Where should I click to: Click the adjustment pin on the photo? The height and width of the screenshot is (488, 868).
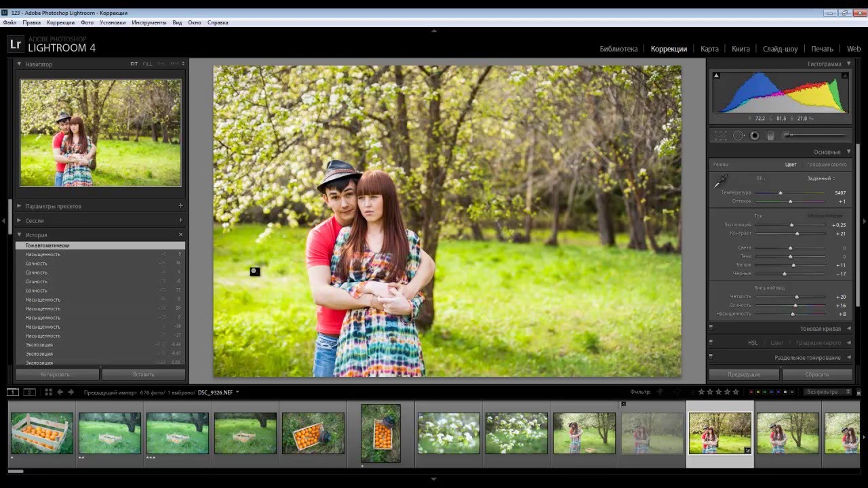pyautogui.click(x=254, y=271)
